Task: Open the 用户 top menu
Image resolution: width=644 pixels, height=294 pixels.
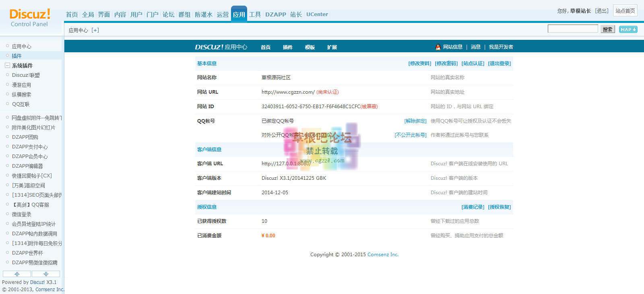Action: point(136,14)
